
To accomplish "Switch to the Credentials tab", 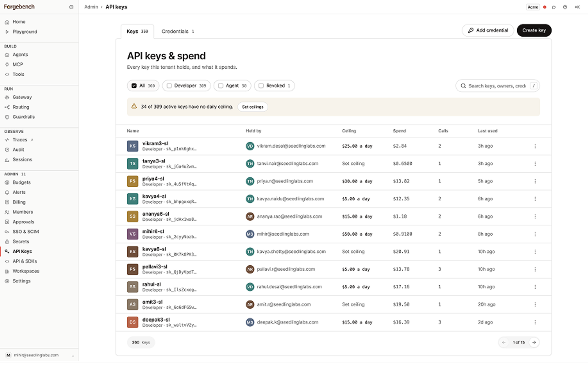I will tap(178, 31).
